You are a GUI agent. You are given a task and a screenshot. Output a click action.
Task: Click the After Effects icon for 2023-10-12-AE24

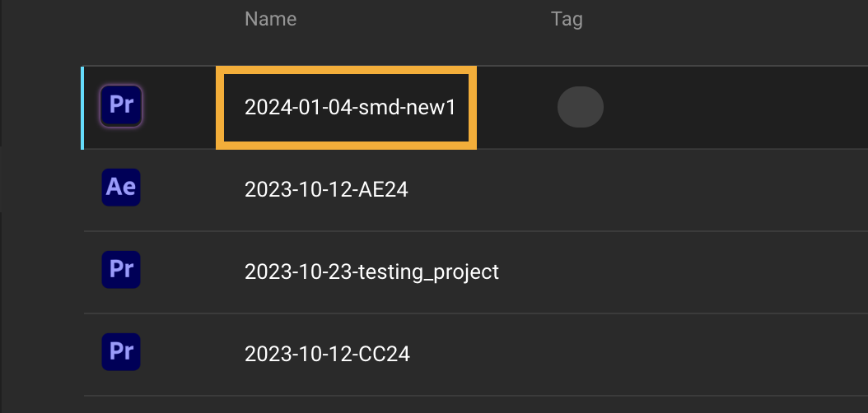[121, 189]
